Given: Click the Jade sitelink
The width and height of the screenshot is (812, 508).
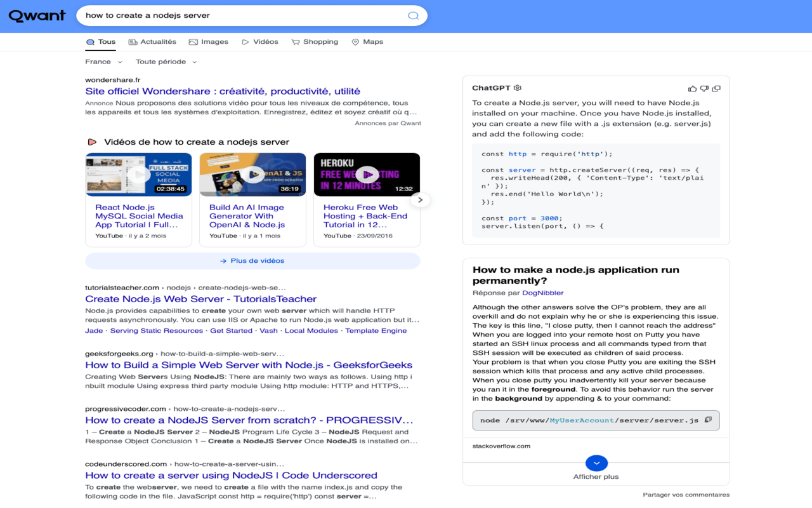Looking at the screenshot, I should (94, 331).
